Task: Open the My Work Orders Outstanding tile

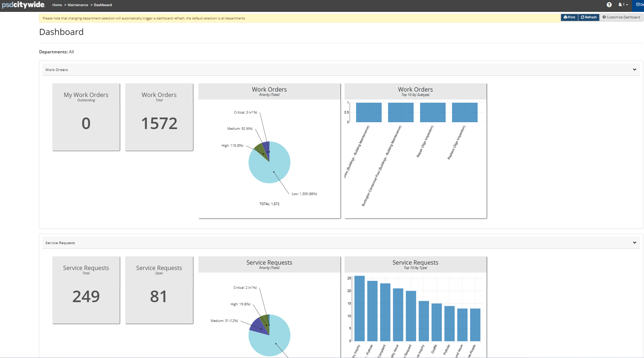Action: click(86, 117)
